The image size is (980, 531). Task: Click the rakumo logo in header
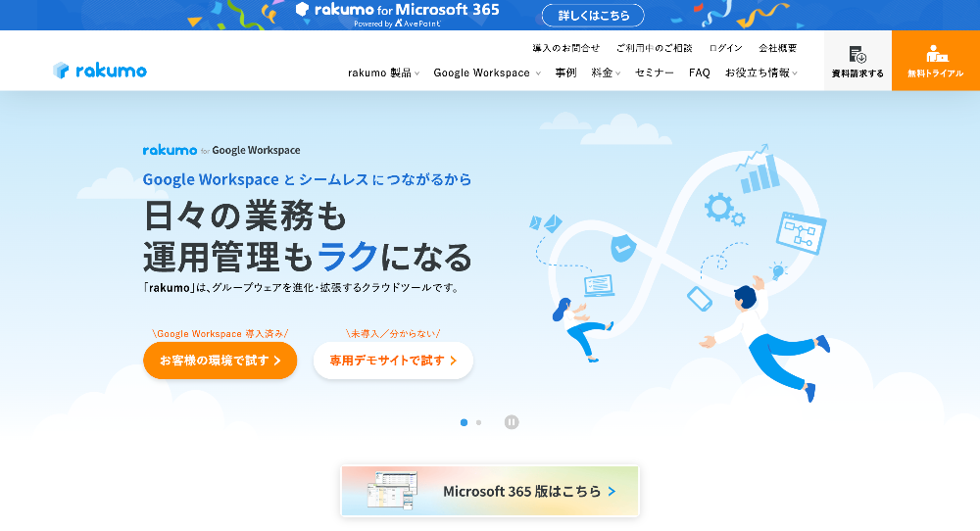100,71
